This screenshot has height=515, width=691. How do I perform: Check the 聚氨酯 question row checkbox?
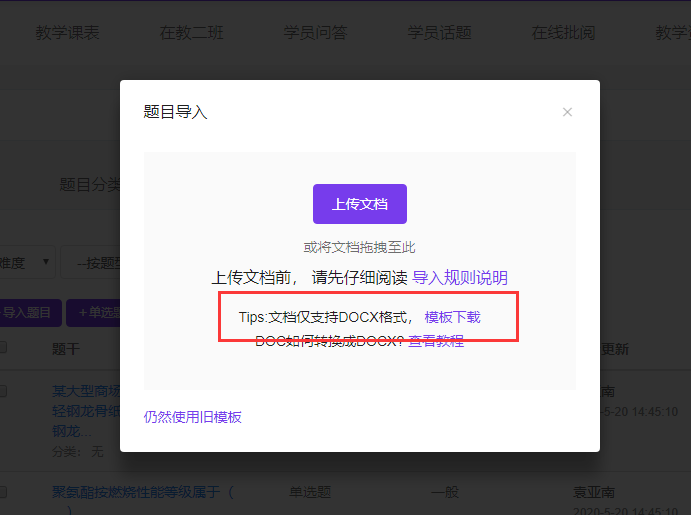coord(3,492)
